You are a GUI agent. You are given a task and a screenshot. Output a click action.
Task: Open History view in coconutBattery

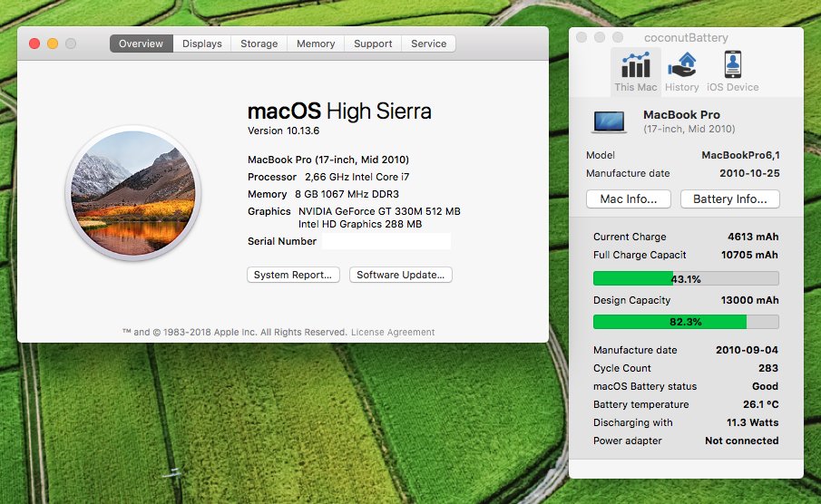click(x=681, y=72)
